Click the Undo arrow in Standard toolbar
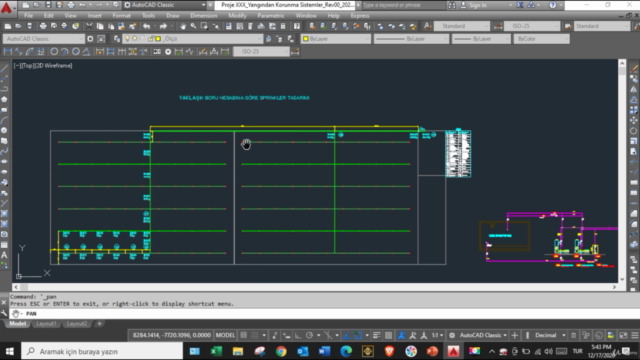The image size is (640, 360). [x=146, y=26]
